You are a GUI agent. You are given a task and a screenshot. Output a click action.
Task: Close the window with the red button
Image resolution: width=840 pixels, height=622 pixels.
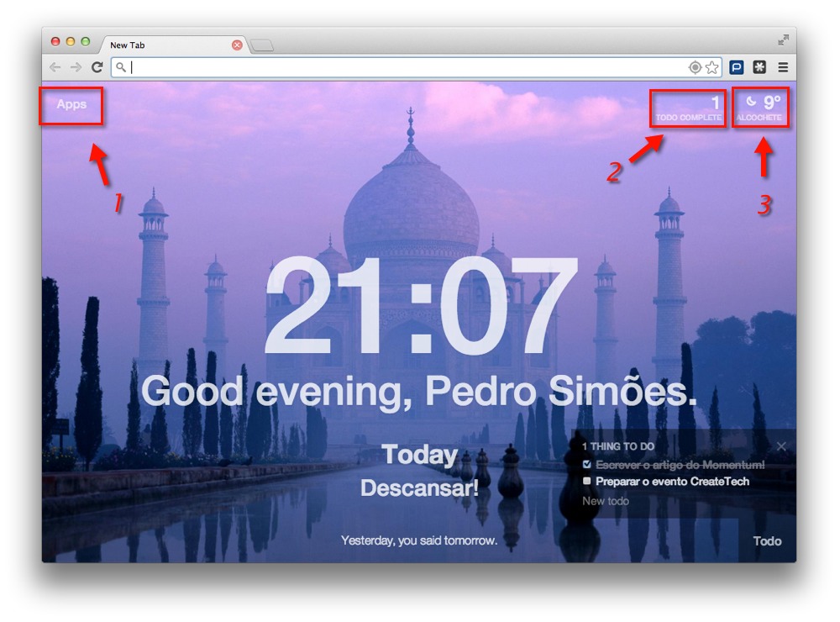[x=55, y=41]
